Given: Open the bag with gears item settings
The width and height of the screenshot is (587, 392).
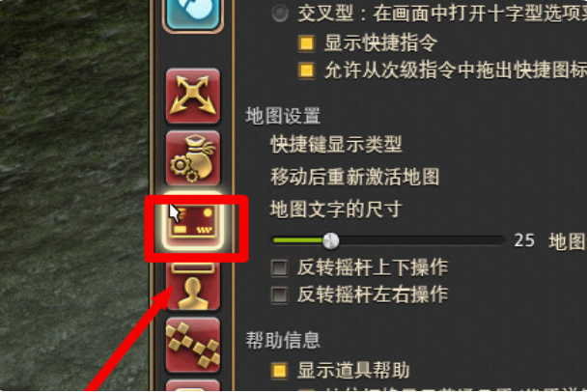Looking at the screenshot, I should (x=193, y=158).
